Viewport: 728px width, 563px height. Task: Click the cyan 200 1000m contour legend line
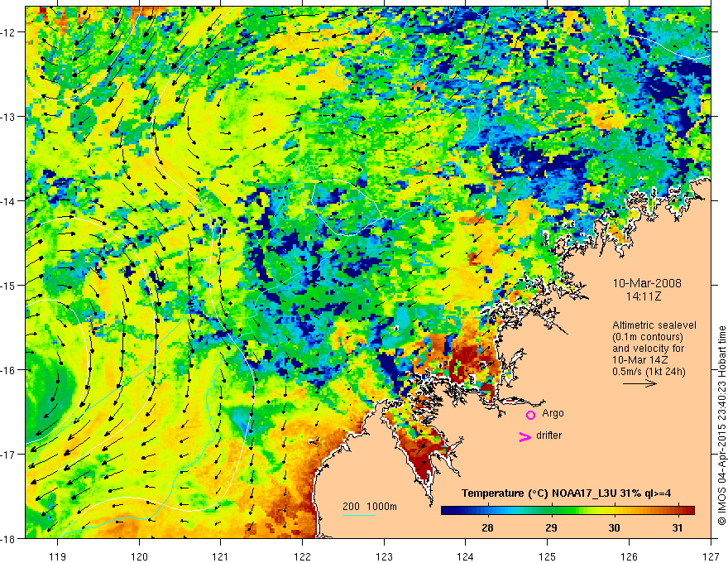point(359,515)
